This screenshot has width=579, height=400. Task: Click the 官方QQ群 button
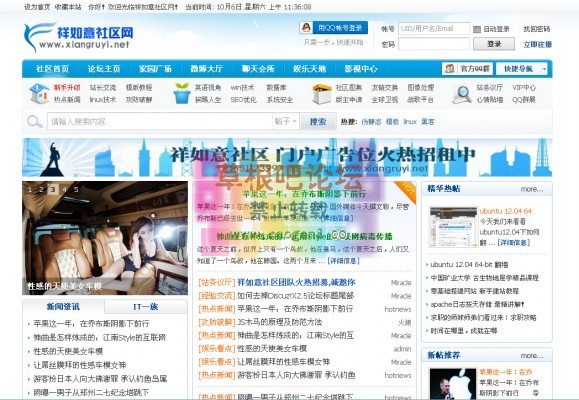click(467, 69)
